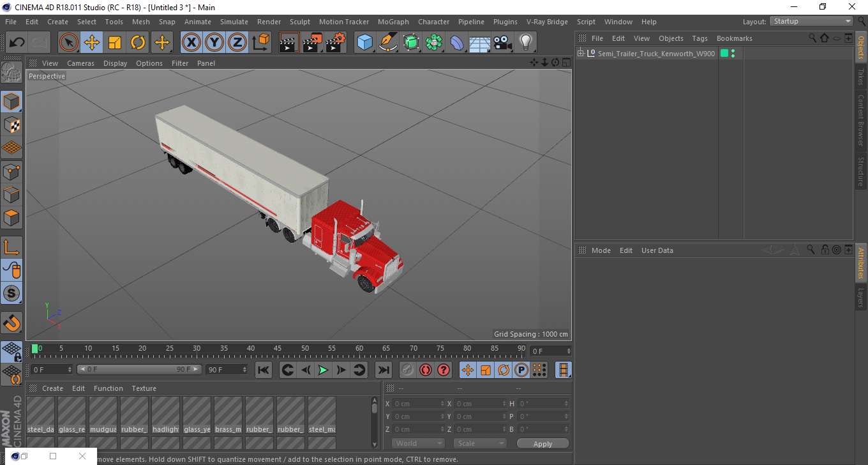Click the X position input field
868x465 pixels.
pos(418,404)
